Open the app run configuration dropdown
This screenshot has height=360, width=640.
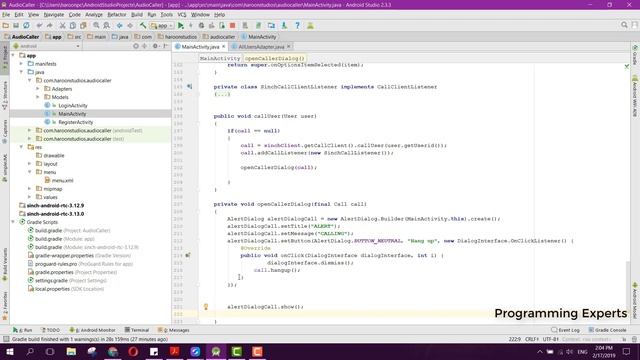(162, 25)
